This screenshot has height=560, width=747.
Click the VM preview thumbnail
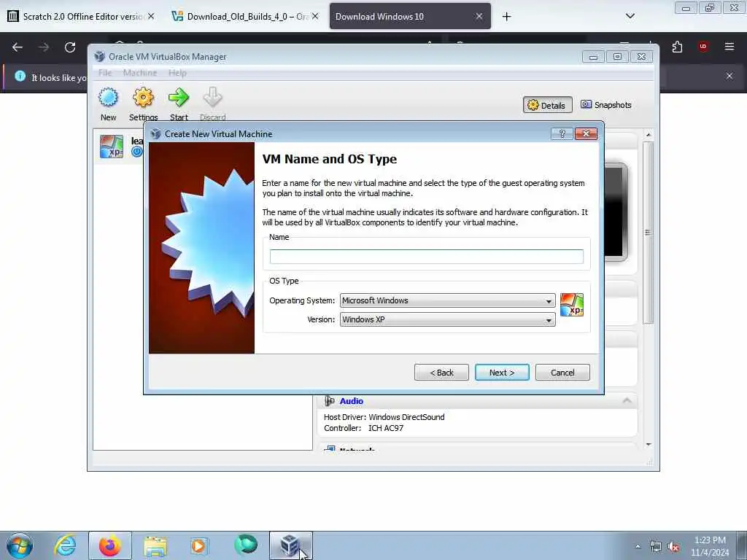[616, 212]
